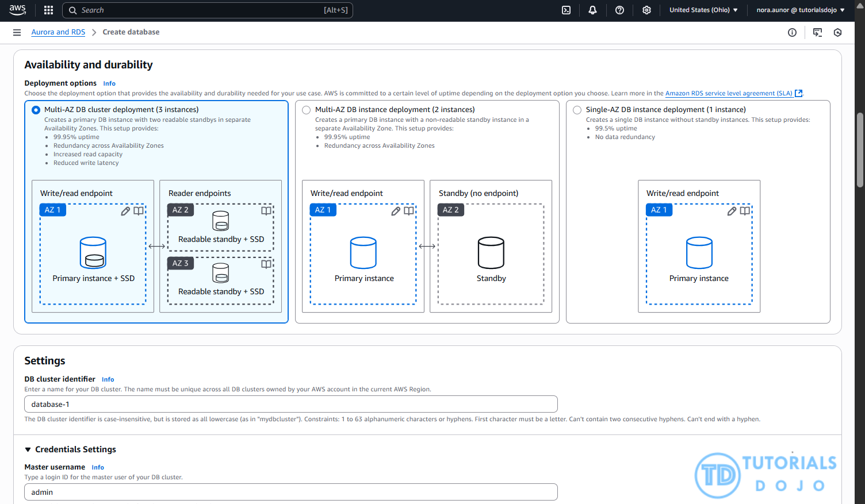Select Multi-AZ DB cluster deployment radio button
This screenshot has width=865, height=504.
(x=36, y=110)
